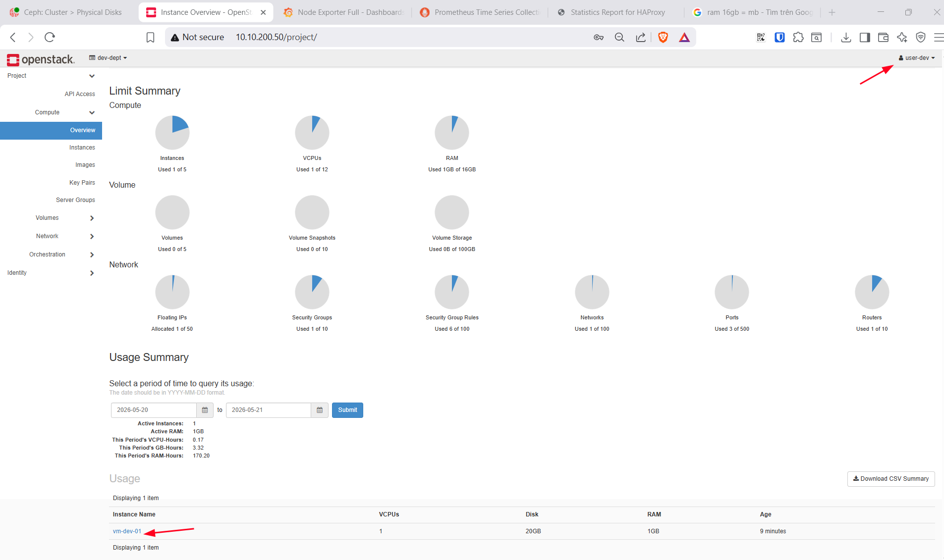Submit the usage date range

[x=347, y=410]
